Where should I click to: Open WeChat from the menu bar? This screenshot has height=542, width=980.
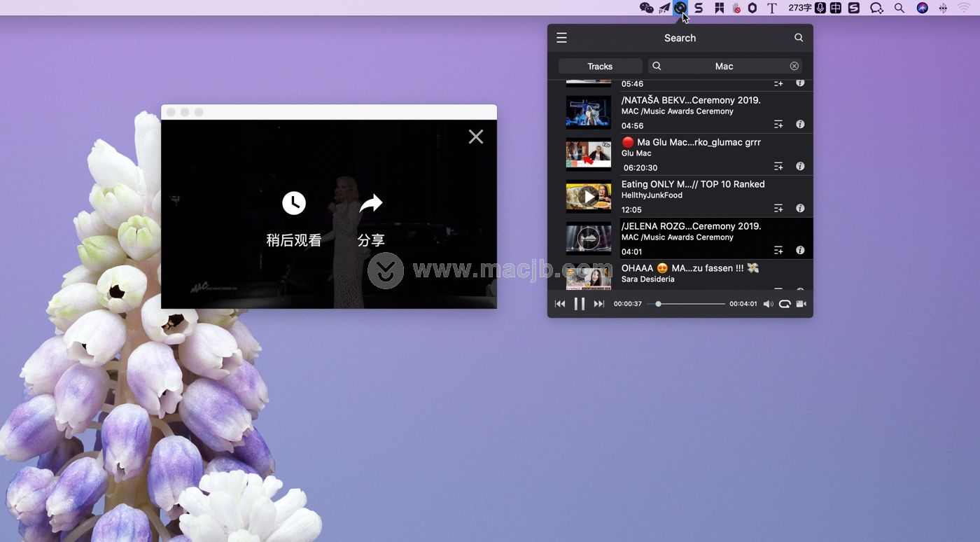(x=647, y=8)
